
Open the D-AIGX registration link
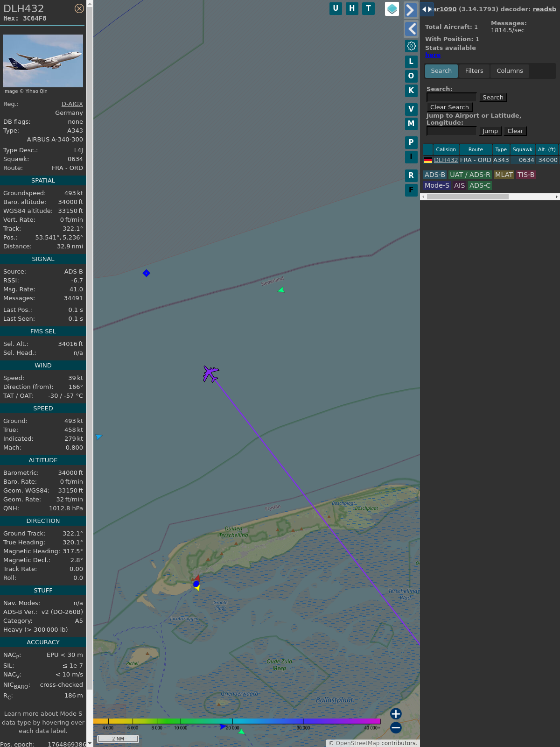click(72, 104)
